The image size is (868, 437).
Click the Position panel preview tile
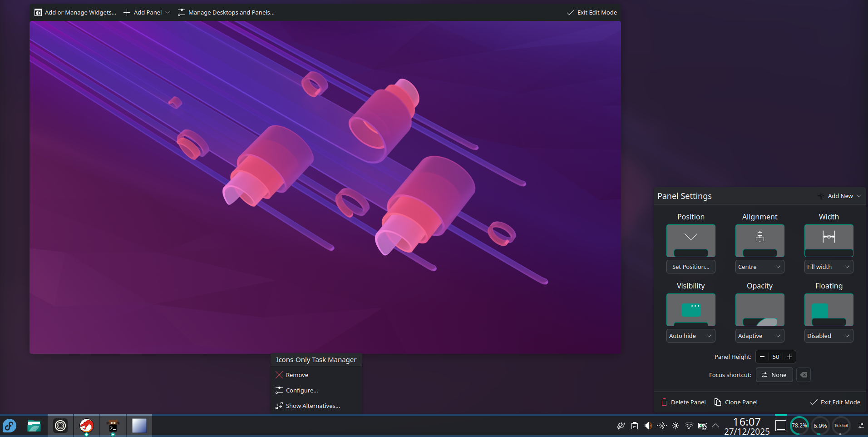tap(690, 241)
